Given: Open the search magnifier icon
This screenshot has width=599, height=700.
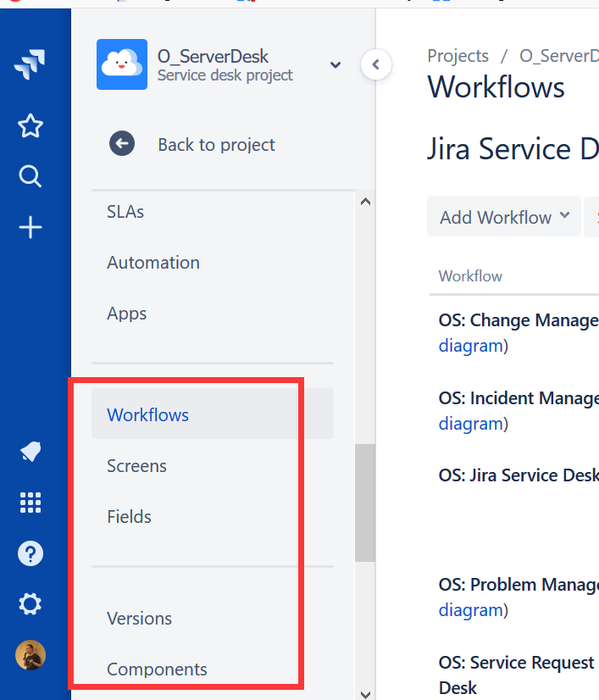Looking at the screenshot, I should tap(31, 176).
